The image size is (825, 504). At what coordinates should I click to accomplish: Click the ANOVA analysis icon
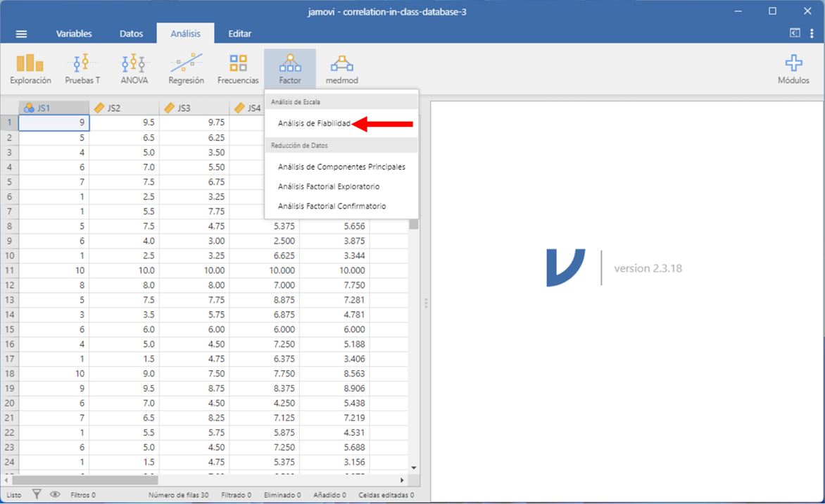(x=134, y=69)
